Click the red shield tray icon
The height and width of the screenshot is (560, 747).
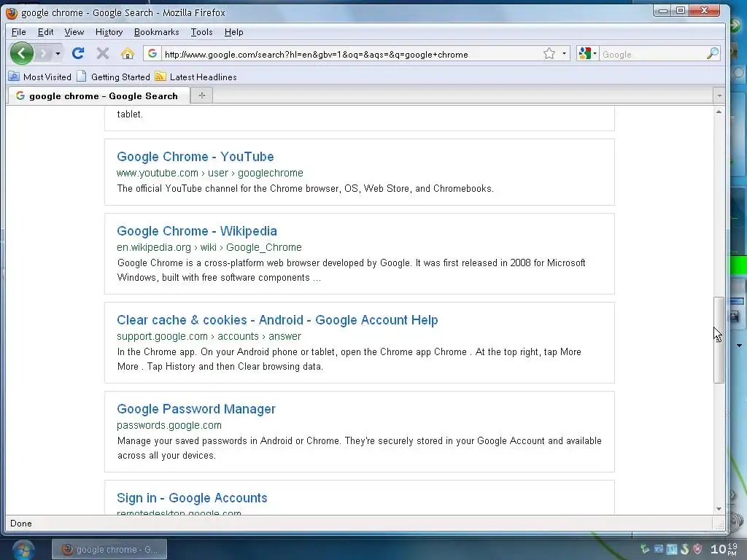click(x=697, y=549)
